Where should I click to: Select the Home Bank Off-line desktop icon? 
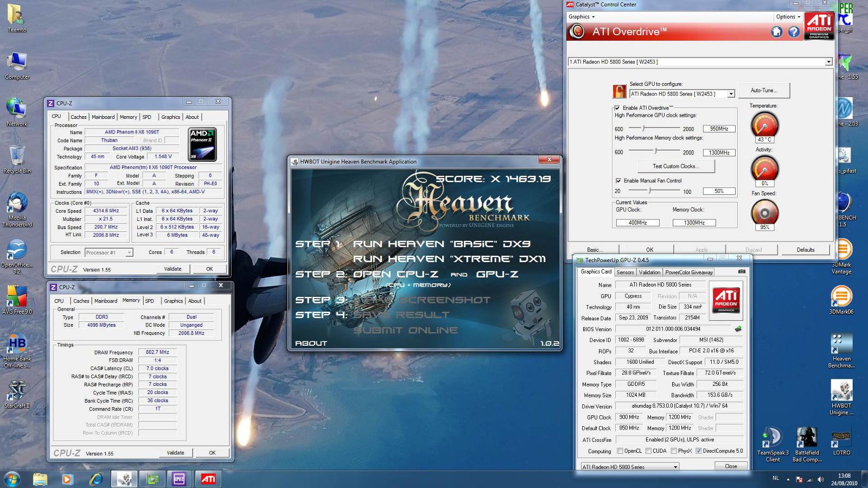(17, 351)
